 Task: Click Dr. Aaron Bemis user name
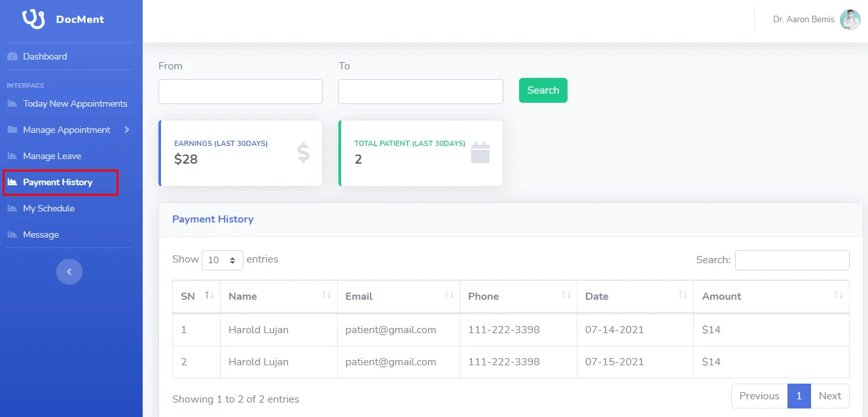pos(804,20)
